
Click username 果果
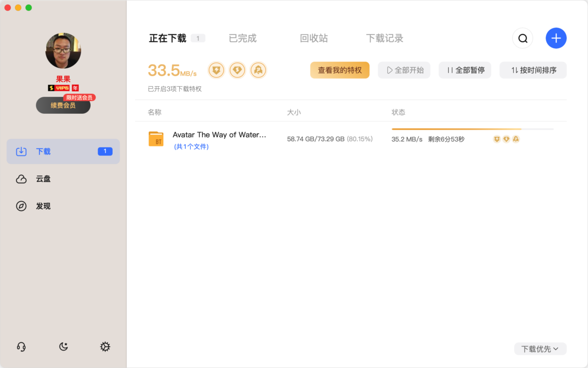click(x=63, y=79)
